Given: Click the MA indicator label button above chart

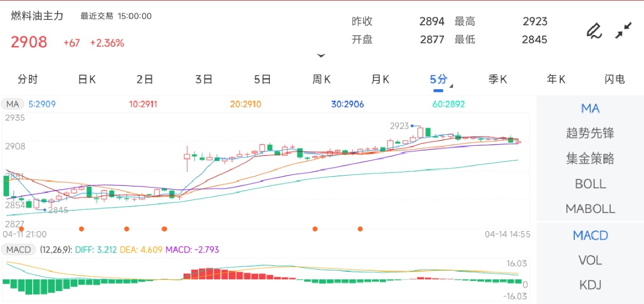Looking at the screenshot, I should pyautogui.click(x=12, y=104).
